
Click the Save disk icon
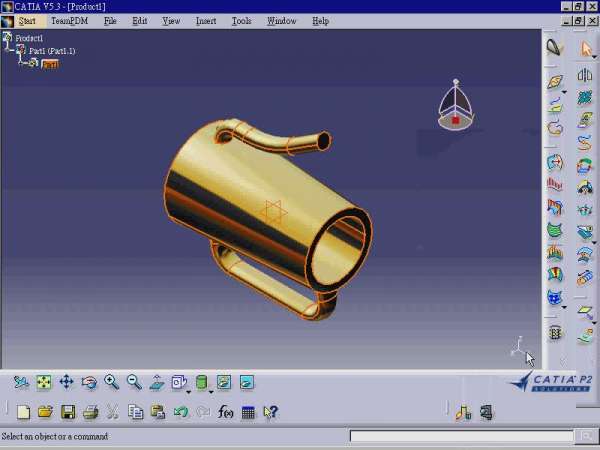(x=68, y=412)
